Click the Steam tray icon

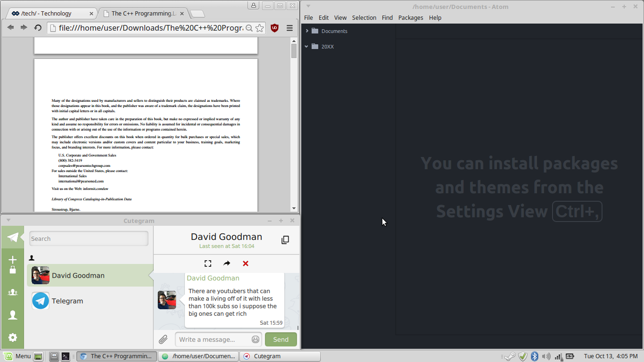510,356
